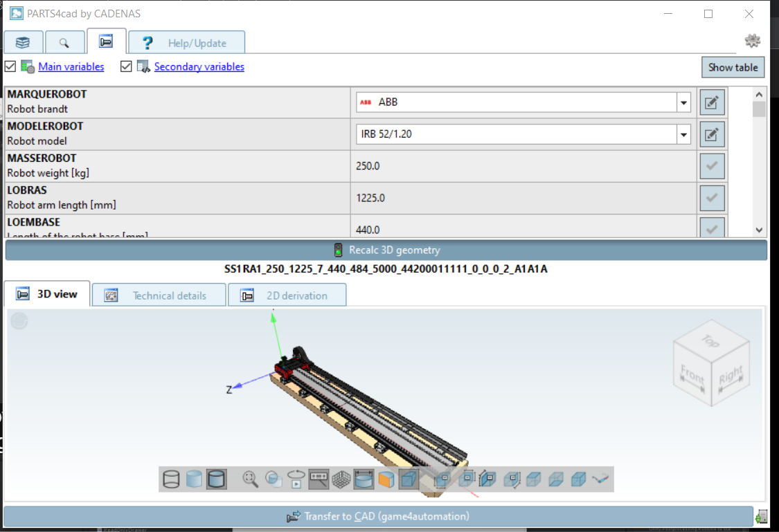Click the zoom fit magnifier icon
Image resolution: width=779 pixels, height=532 pixels.
click(251, 479)
